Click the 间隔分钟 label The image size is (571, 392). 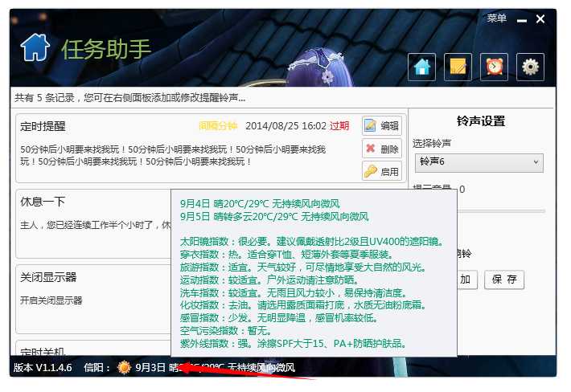click(218, 126)
